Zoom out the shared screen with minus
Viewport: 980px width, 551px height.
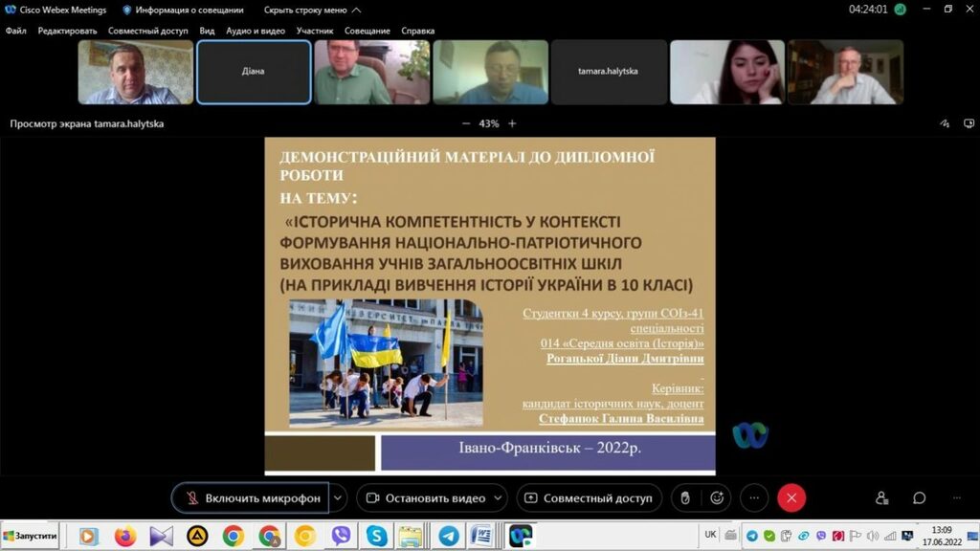click(466, 123)
